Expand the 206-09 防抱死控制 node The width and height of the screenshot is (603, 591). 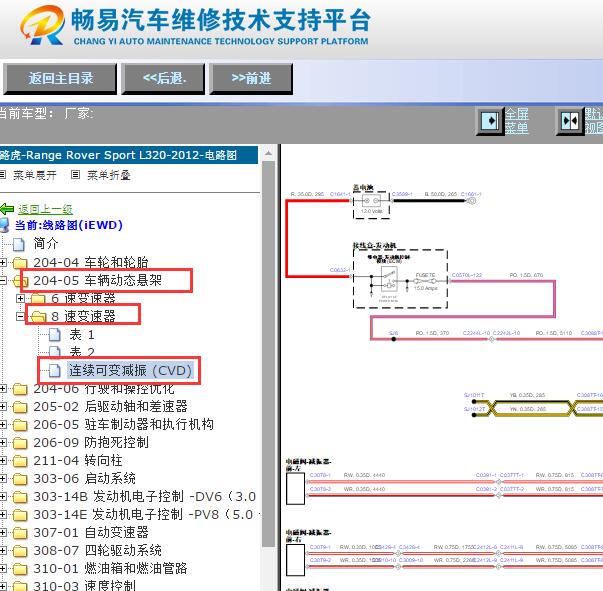click(x=3, y=443)
